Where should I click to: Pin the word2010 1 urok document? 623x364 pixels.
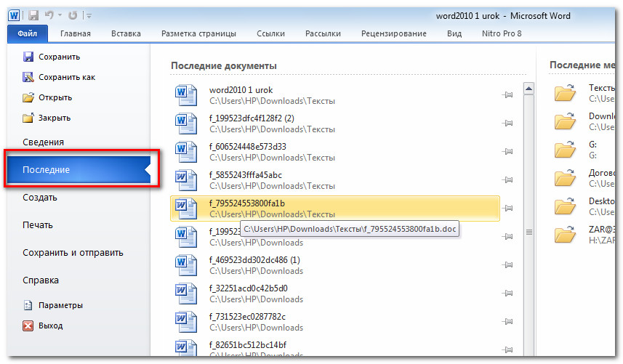coord(507,95)
